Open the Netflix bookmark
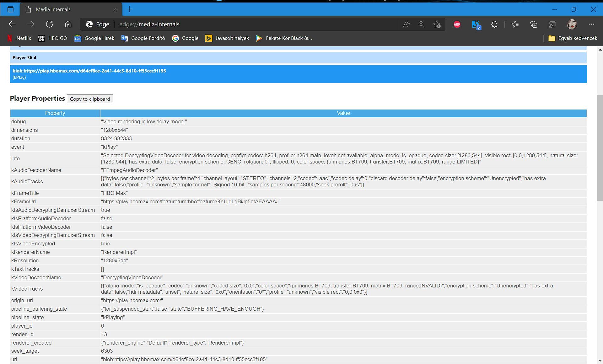The height and width of the screenshot is (364, 603). (19, 38)
